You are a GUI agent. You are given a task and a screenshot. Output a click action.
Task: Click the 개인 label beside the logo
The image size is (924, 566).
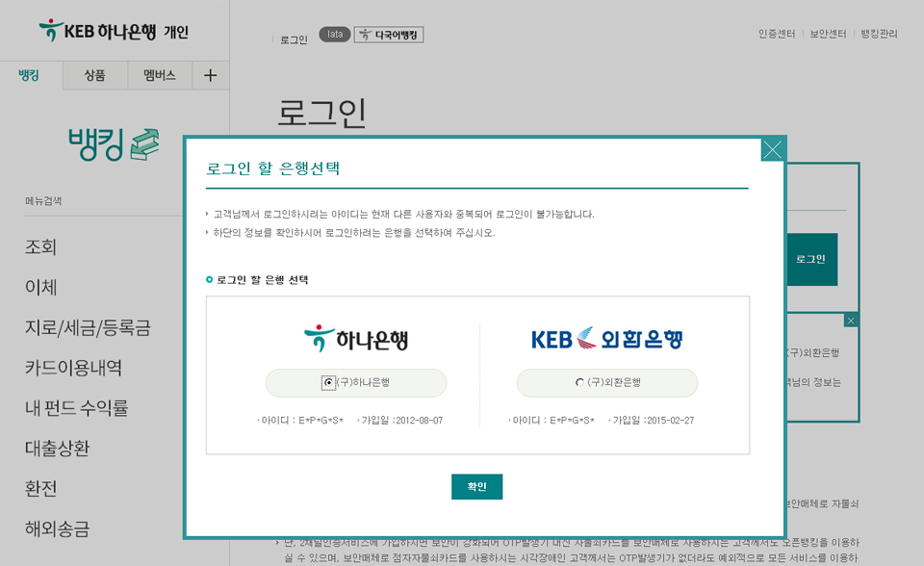[176, 32]
